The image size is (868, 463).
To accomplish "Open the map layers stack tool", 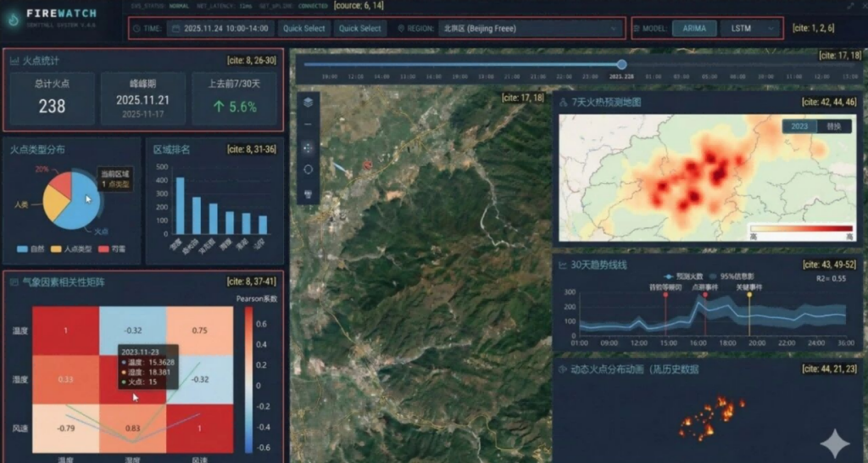I will click(308, 102).
